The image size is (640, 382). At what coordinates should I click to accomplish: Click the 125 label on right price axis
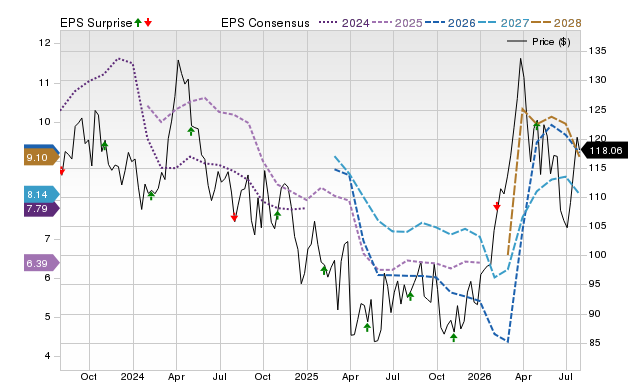coord(597,110)
